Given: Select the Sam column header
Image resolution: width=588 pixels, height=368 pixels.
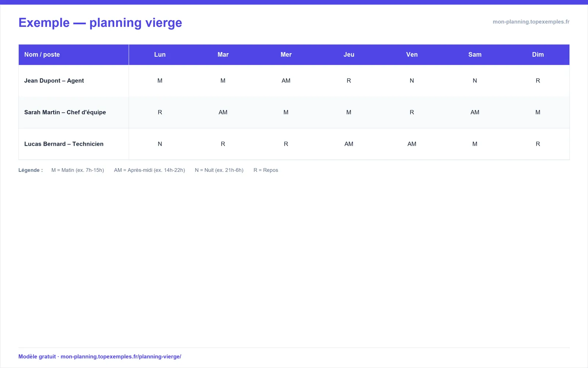Looking at the screenshot, I should pyautogui.click(x=475, y=54).
